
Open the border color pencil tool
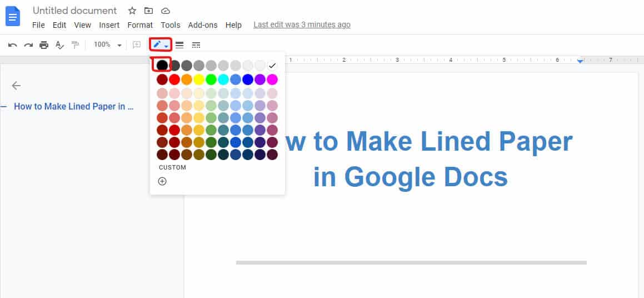point(160,44)
